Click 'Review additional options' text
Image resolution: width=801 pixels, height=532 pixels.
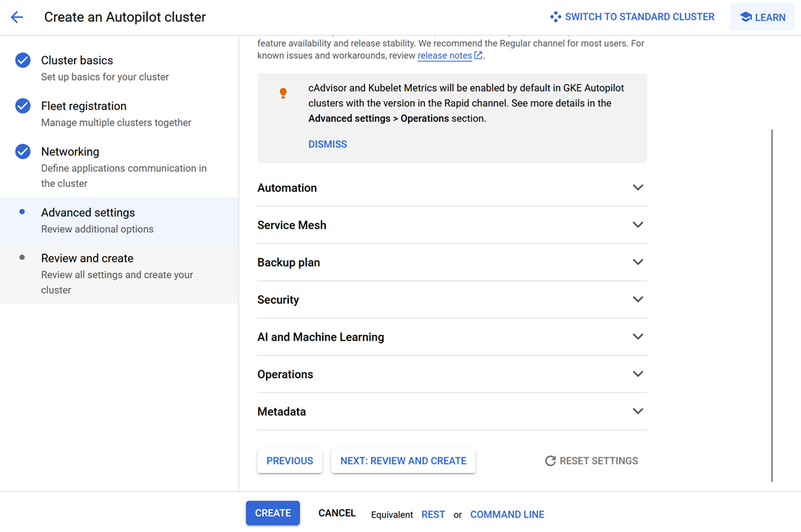[x=97, y=229]
